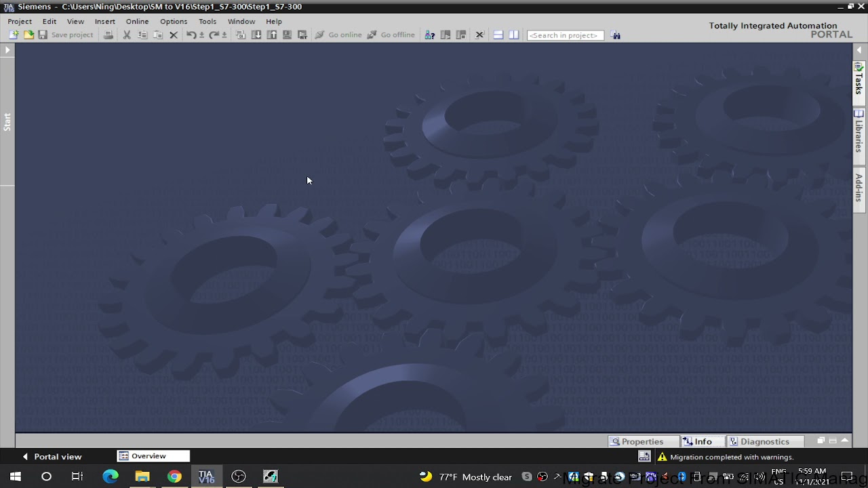Click Go online button
The width and height of the screenshot is (868, 488).
click(338, 35)
